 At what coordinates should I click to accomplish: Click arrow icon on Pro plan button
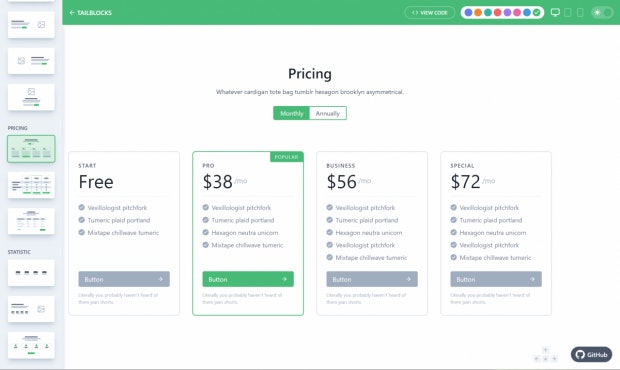[x=284, y=279]
